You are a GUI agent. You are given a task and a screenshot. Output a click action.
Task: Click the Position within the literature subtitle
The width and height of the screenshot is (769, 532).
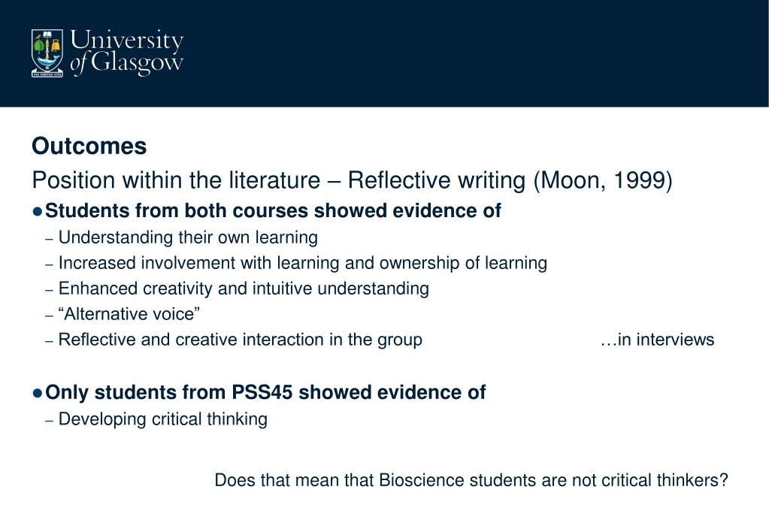[x=352, y=180]
